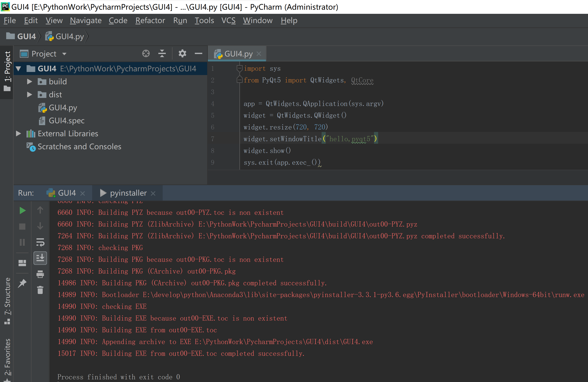The width and height of the screenshot is (588, 382).
Task: Expand the build folder
Action: 30,82
